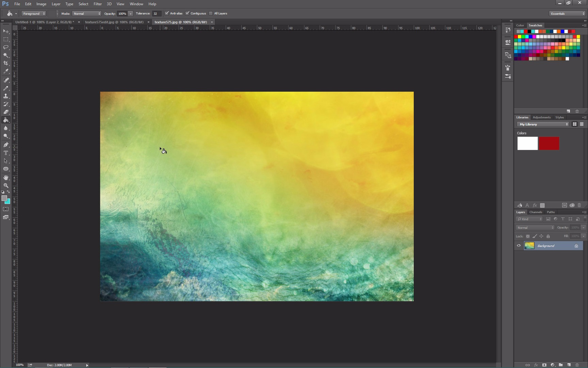Select the Horizontal Type tool
Image resolution: width=588 pixels, height=368 pixels.
(x=6, y=153)
